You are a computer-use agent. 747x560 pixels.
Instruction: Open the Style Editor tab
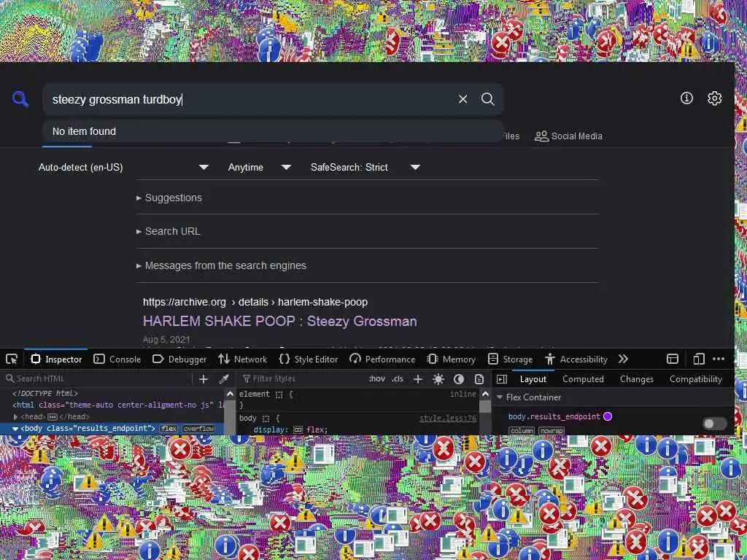[309, 359]
